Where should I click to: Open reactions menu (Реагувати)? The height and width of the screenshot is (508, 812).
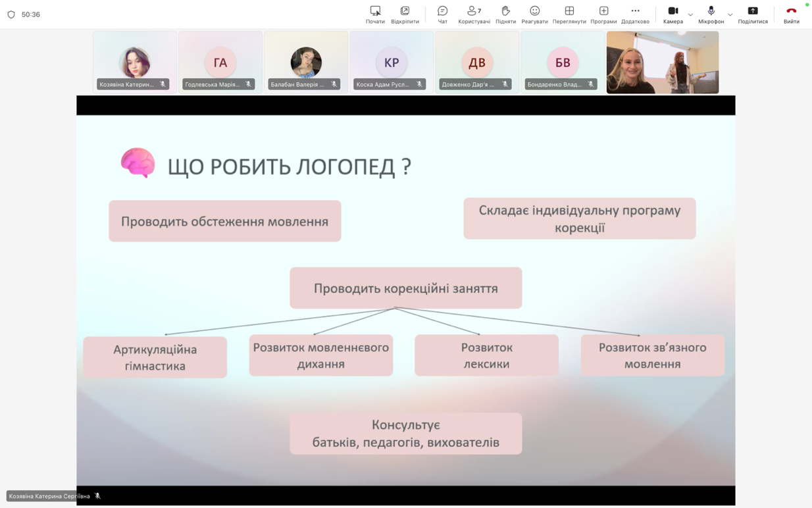coord(534,14)
